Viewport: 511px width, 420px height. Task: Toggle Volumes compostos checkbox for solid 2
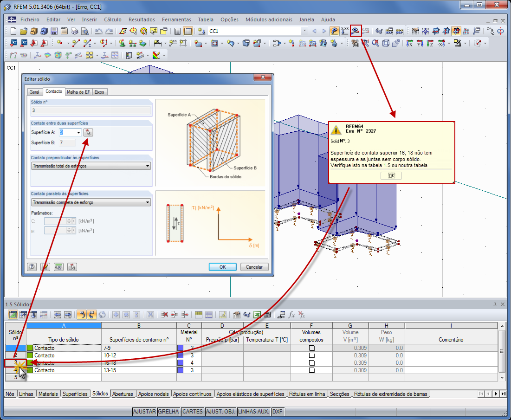tap(311, 355)
